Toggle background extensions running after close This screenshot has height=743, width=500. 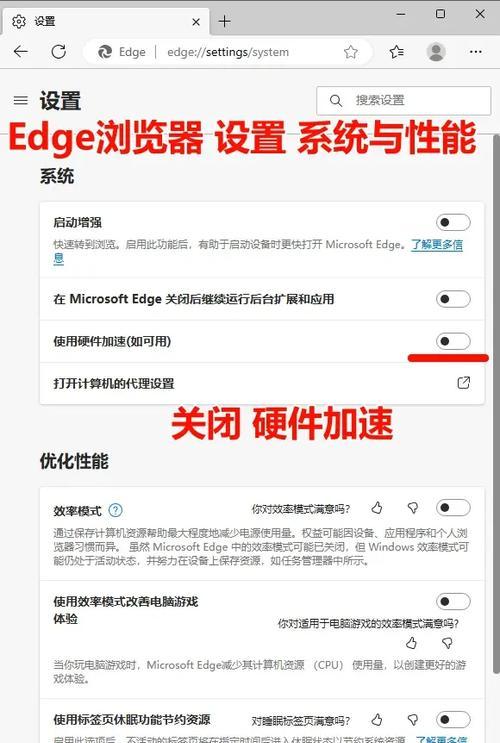pyautogui.click(x=453, y=299)
